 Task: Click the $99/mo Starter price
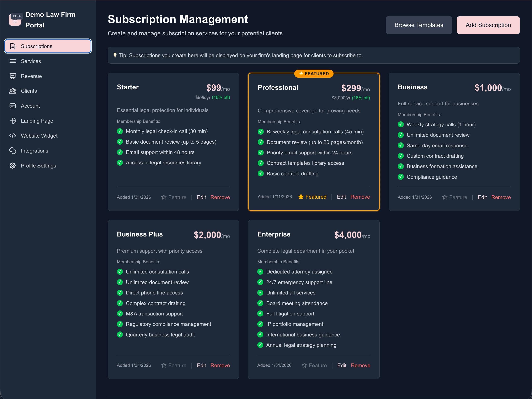pyautogui.click(x=218, y=88)
